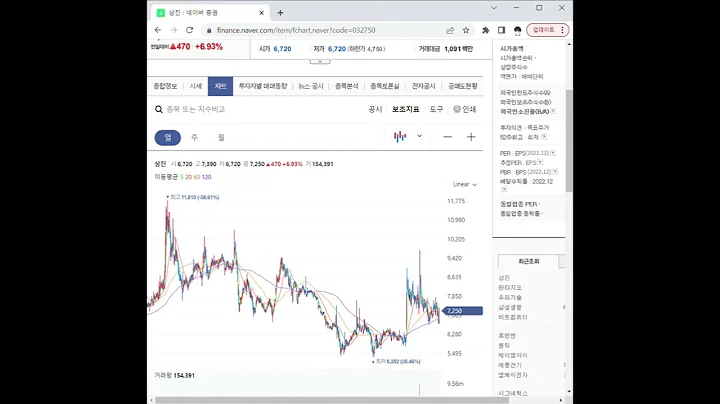Image resolution: width=720 pixels, height=404 pixels.
Task: Open the 보조지표 indicators menu
Action: coord(405,109)
